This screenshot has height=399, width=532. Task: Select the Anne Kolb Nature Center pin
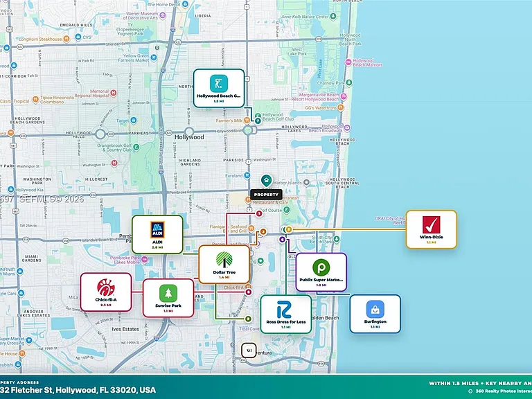point(333,16)
